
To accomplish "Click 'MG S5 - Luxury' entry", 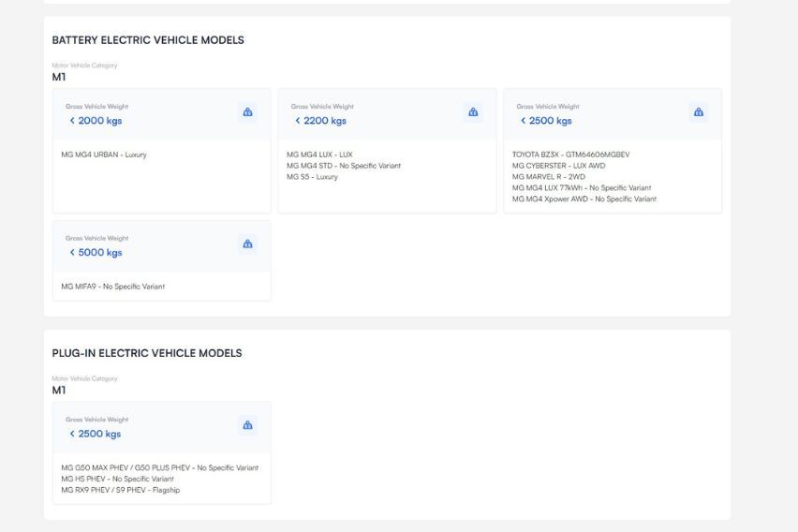I will tap(312, 177).
